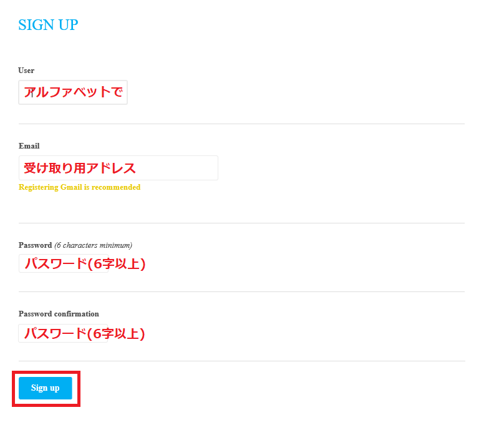Image resolution: width=504 pixels, height=435 pixels.
Task: Click the 6 characters minimum note
Action: [93, 245]
